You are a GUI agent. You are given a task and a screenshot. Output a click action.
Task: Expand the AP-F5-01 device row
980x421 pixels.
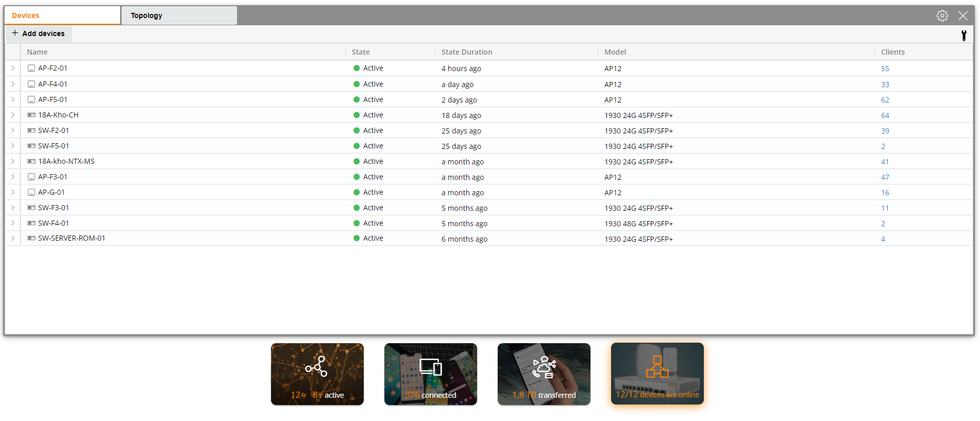[x=13, y=99]
